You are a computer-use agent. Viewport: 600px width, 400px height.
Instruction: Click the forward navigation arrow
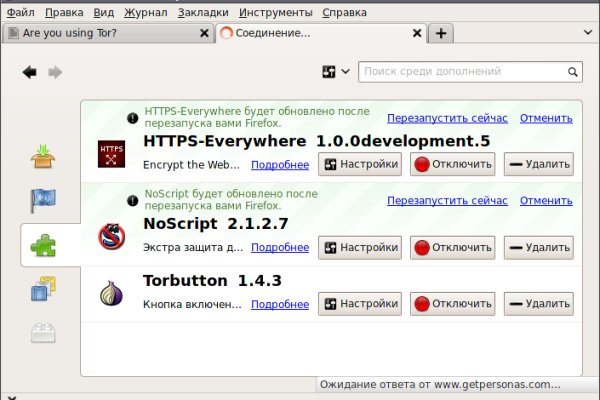(54, 72)
